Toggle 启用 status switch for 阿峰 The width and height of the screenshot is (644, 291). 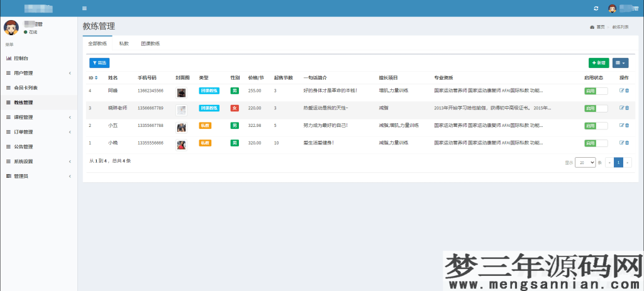pos(596,91)
